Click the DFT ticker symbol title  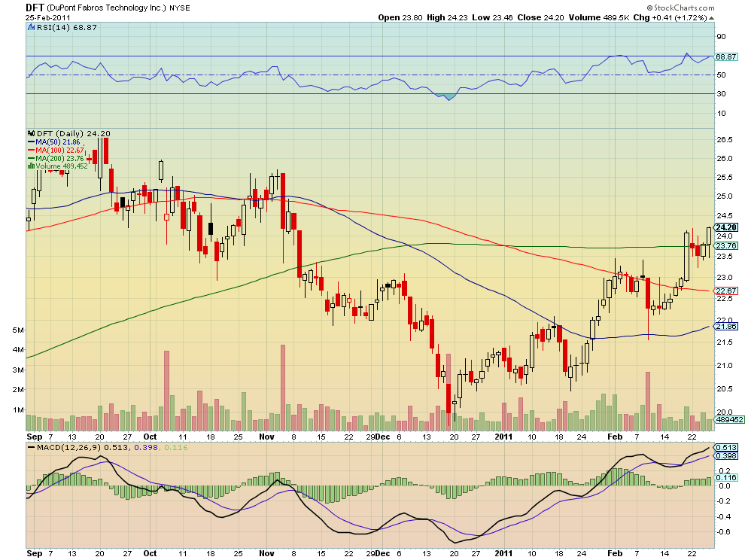tap(35, 8)
